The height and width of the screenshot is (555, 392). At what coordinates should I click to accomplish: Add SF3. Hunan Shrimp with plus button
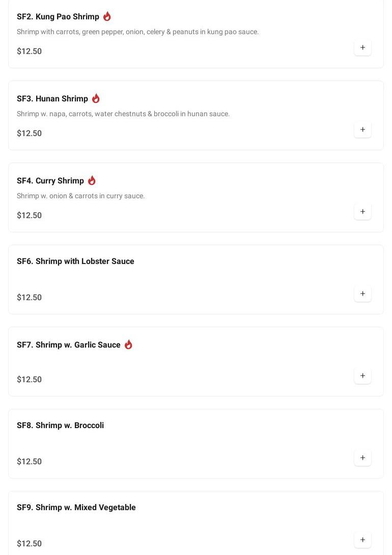(362, 129)
